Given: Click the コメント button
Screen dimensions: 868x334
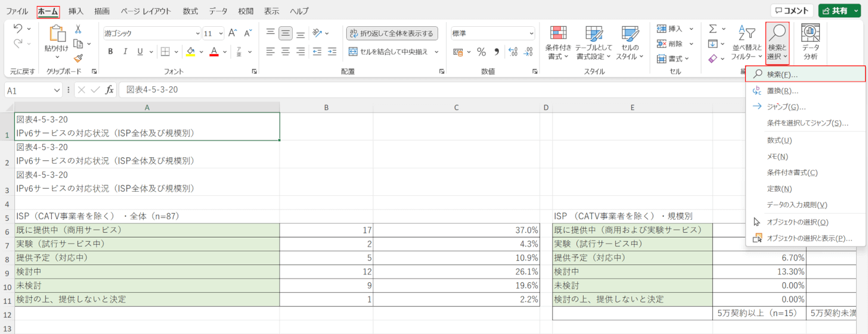Looking at the screenshot, I should click(x=792, y=11).
